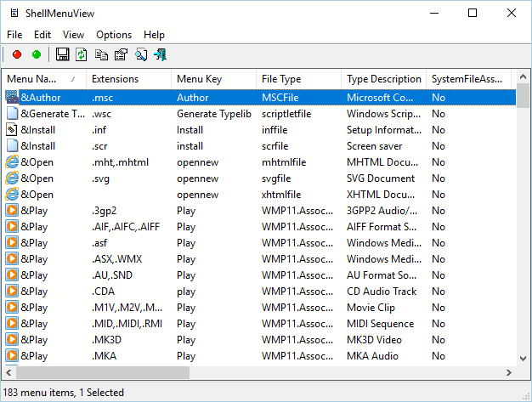
Task: Click the media player icon on .MID row
Action: (12, 323)
